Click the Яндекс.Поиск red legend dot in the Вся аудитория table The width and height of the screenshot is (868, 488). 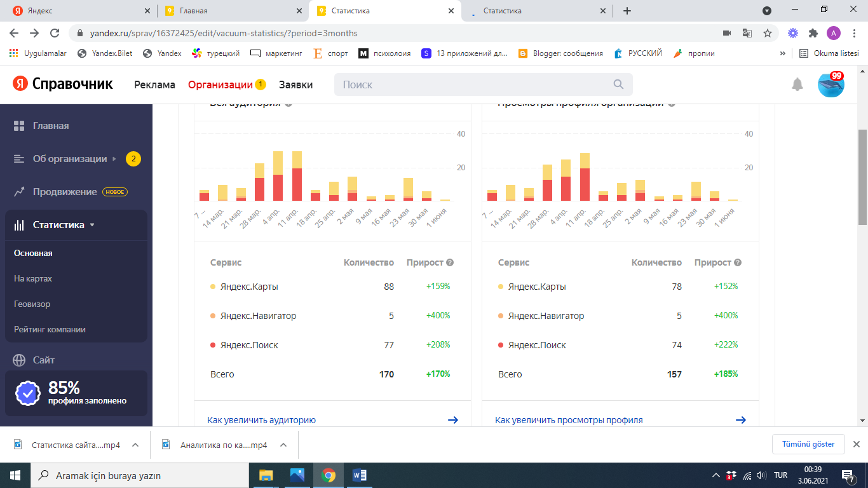pyautogui.click(x=213, y=345)
